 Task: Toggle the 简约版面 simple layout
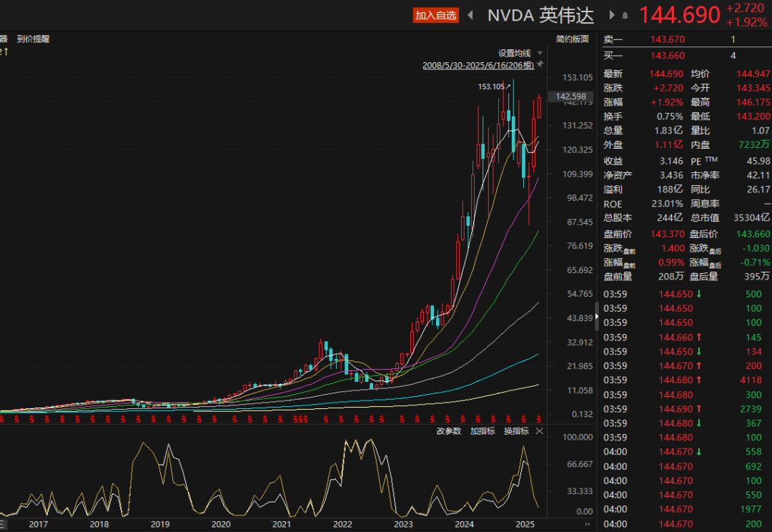coord(572,39)
